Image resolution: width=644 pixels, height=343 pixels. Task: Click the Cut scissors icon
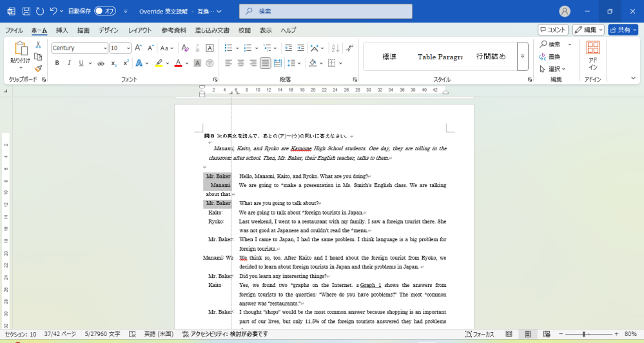[x=38, y=44]
